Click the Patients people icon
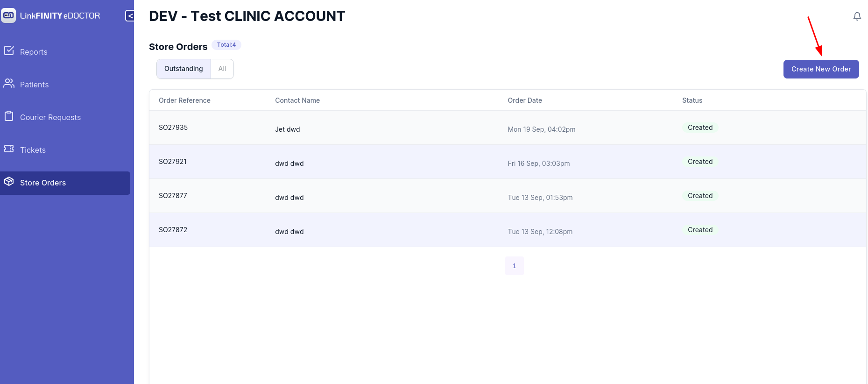The width and height of the screenshot is (868, 384). pos(9,83)
